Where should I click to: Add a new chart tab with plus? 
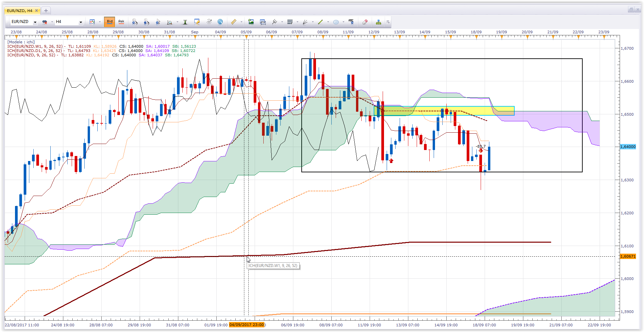[x=46, y=11]
